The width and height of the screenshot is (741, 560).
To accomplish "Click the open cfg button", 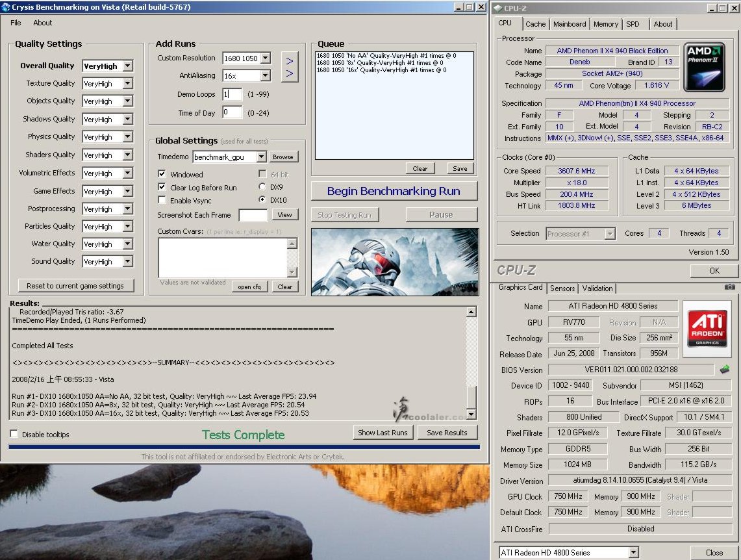I will click(249, 286).
